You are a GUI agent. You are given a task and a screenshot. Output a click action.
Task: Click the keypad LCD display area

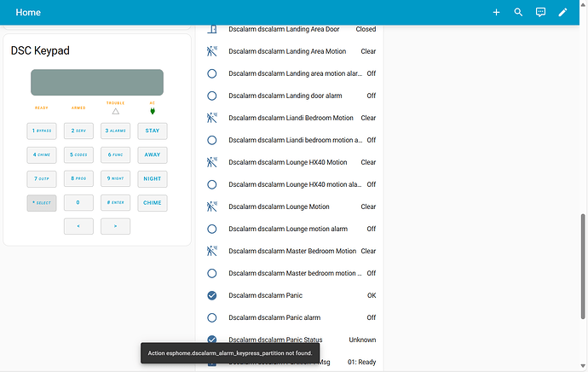(x=97, y=82)
